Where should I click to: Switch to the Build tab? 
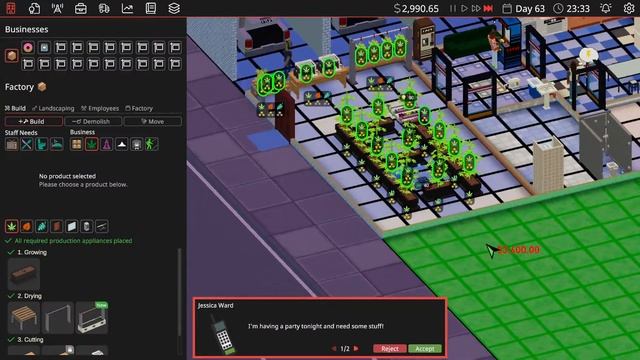(15, 108)
